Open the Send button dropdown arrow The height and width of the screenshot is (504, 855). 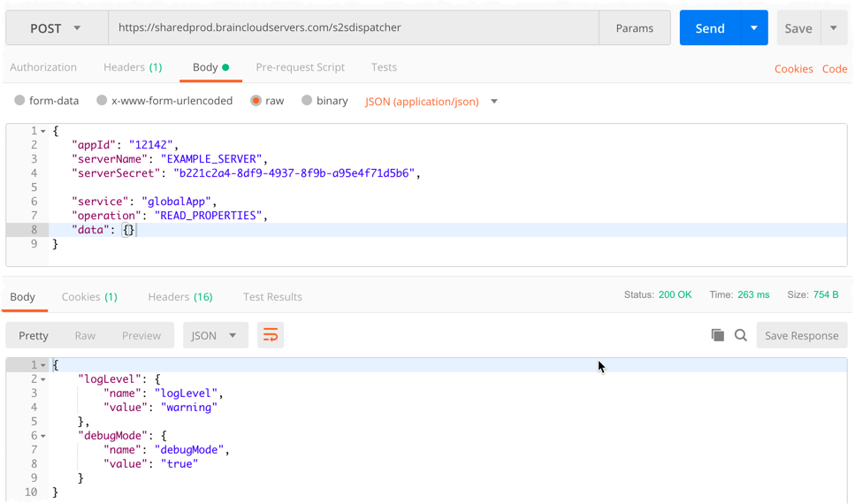(754, 27)
